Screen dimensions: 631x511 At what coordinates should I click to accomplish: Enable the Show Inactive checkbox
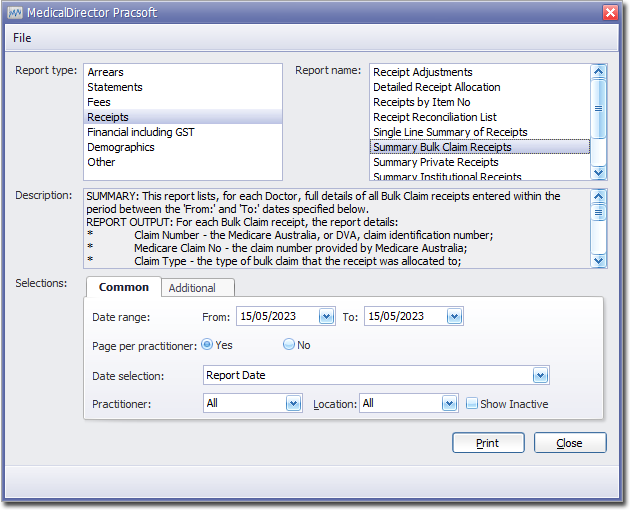coord(472,404)
